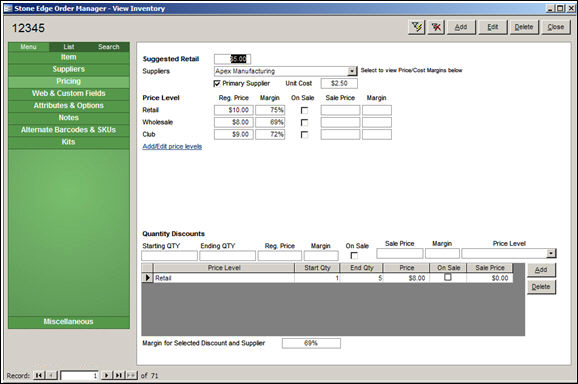This screenshot has height=384, width=578.
Task: Open the Suppliers section in sidebar
Action: tap(69, 69)
